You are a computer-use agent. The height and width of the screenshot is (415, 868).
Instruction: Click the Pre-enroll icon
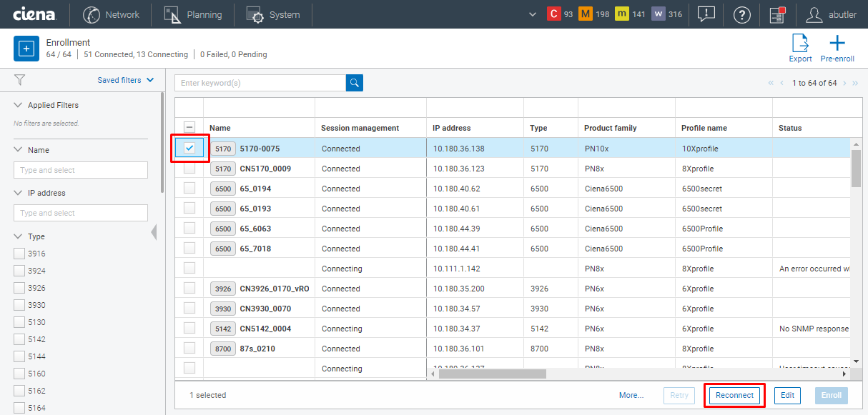click(x=837, y=43)
